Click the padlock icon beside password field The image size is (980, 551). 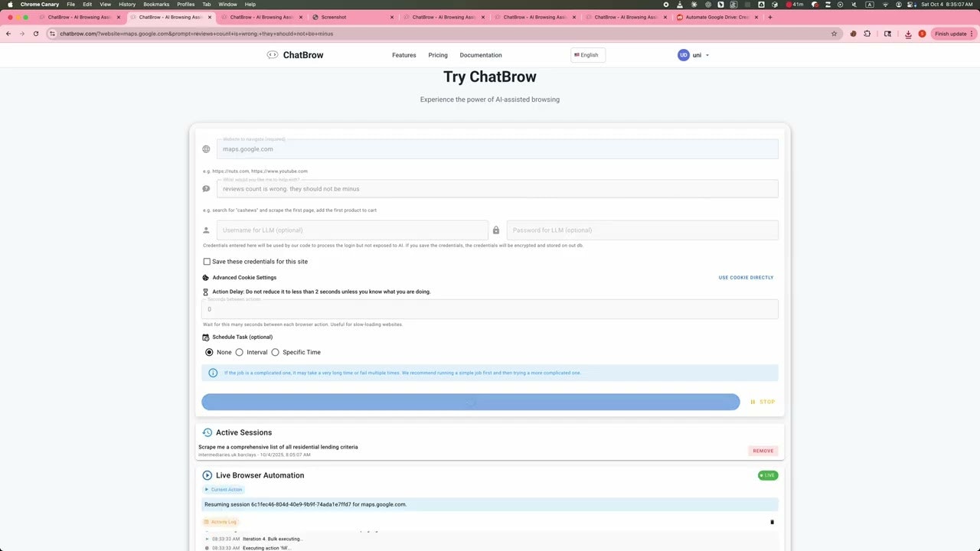click(496, 230)
